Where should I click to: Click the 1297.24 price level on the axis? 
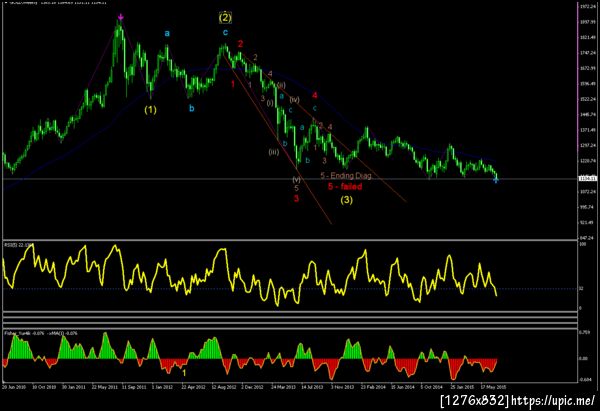pos(587,145)
